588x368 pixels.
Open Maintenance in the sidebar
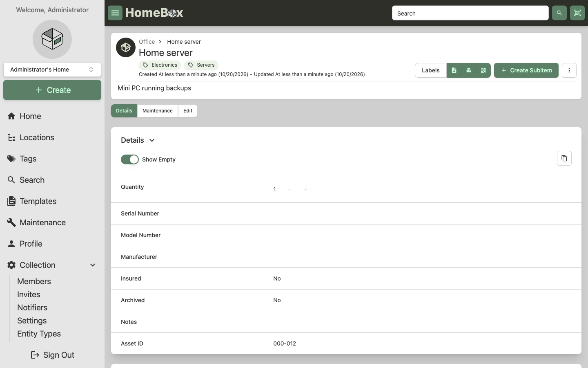pos(52,222)
